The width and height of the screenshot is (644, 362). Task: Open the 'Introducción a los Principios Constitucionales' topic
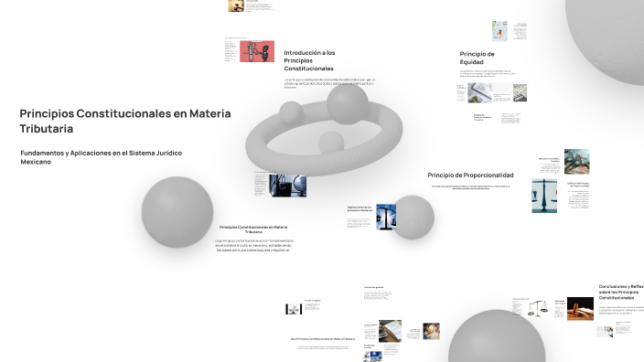(309, 60)
